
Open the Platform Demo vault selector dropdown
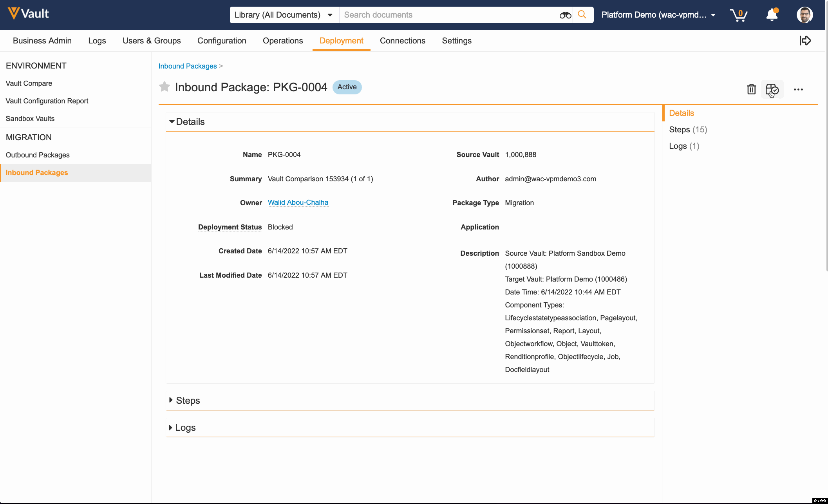pos(658,15)
